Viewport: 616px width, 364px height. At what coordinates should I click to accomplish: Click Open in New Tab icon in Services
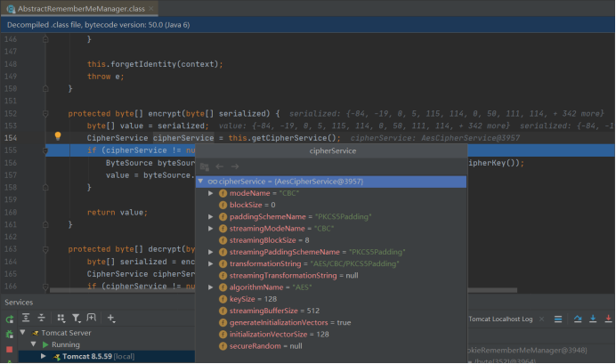[x=91, y=318]
